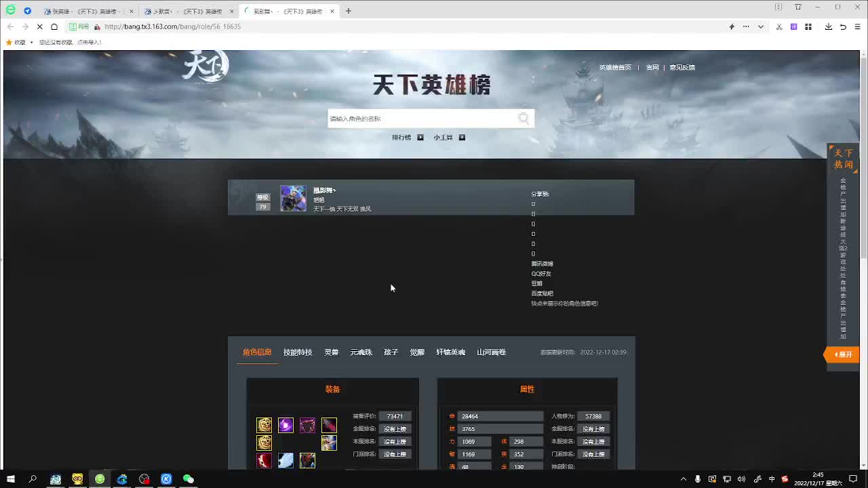Select the red swirl equipment icon
The height and width of the screenshot is (488, 868).
[x=264, y=461]
